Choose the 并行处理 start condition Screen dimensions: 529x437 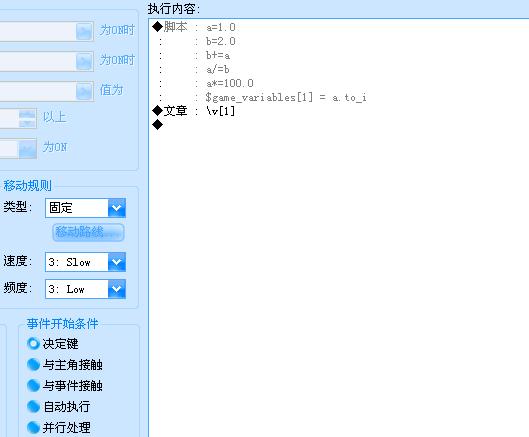(33, 427)
